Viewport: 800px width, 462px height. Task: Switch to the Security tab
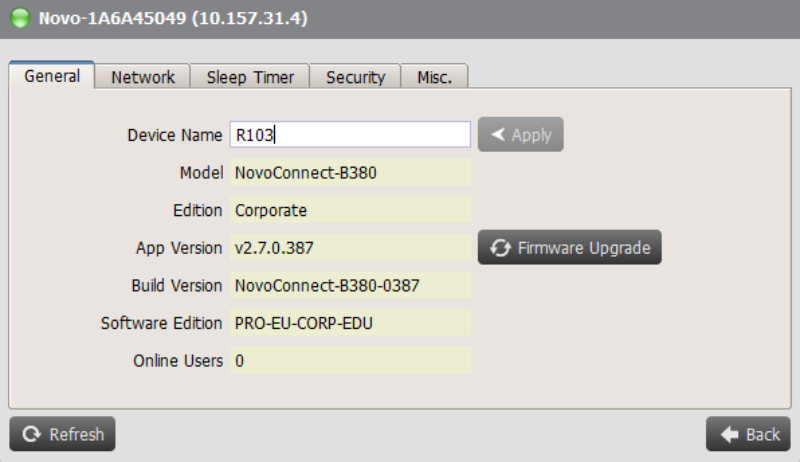click(355, 77)
